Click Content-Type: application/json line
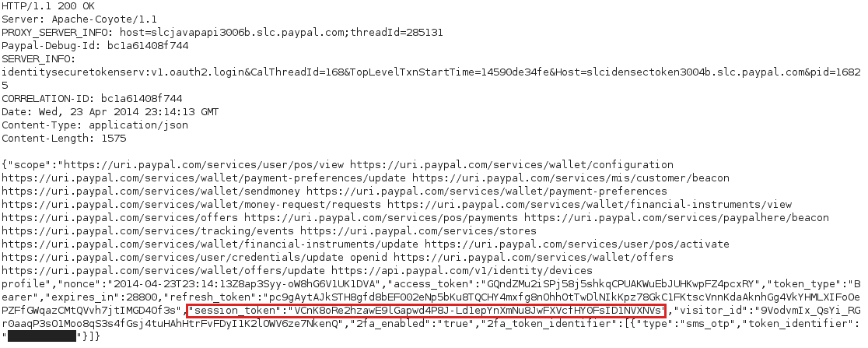 95,125
